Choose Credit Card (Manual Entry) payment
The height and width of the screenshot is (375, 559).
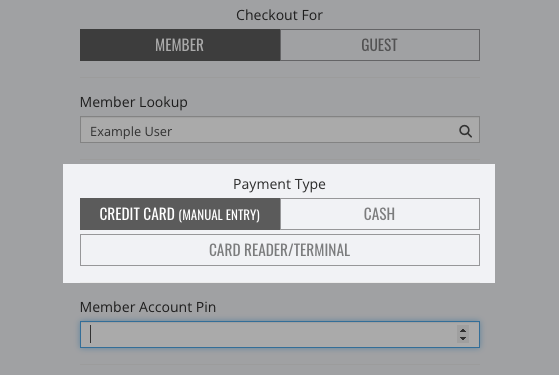tap(180, 214)
